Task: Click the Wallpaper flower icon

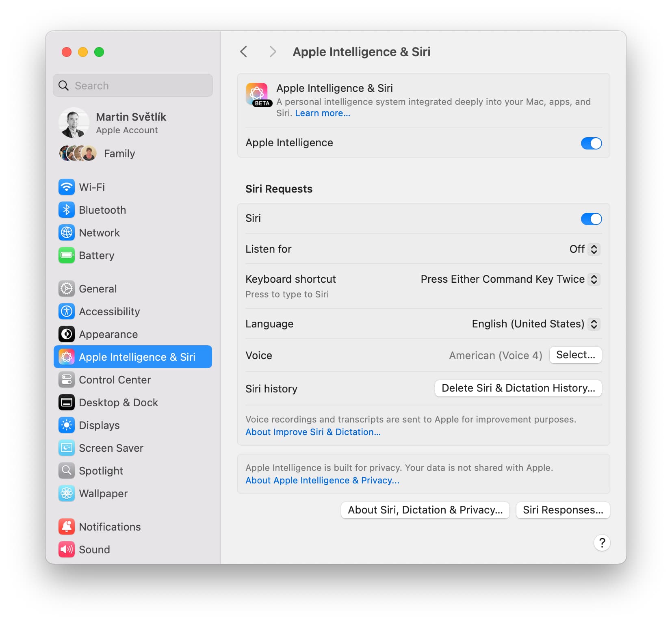Action: 67,494
